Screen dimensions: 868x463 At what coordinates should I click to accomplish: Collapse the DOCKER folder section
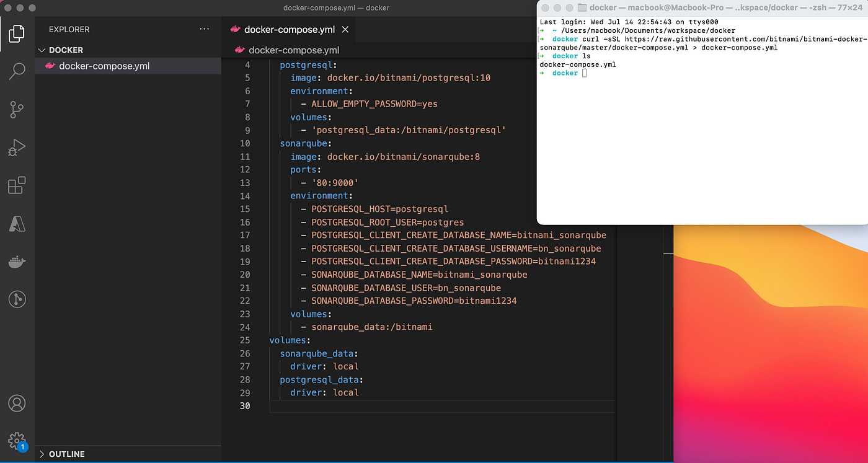42,50
